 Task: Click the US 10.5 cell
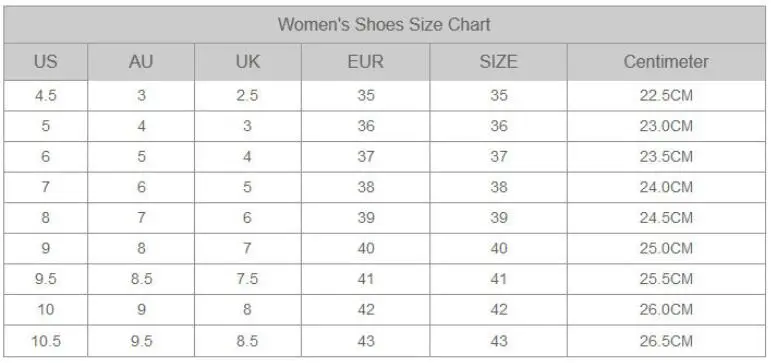click(x=45, y=341)
